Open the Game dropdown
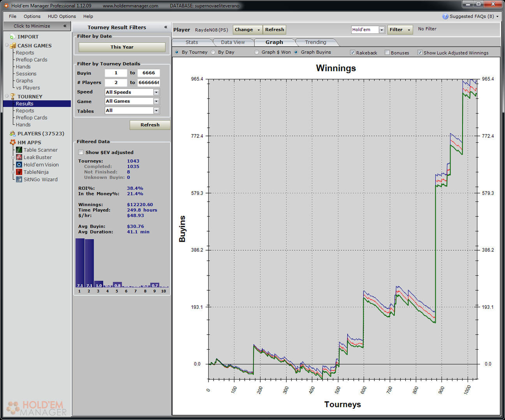This screenshot has height=420, width=505. (x=156, y=101)
